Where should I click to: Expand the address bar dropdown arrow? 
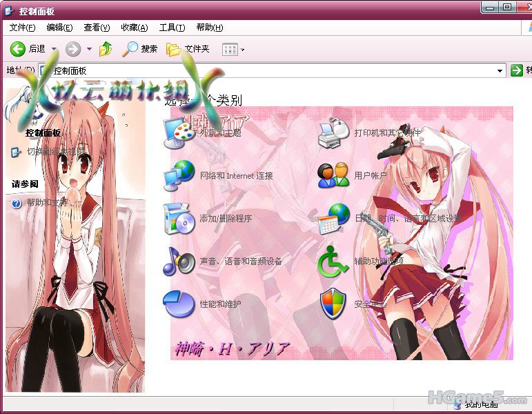[x=500, y=70]
